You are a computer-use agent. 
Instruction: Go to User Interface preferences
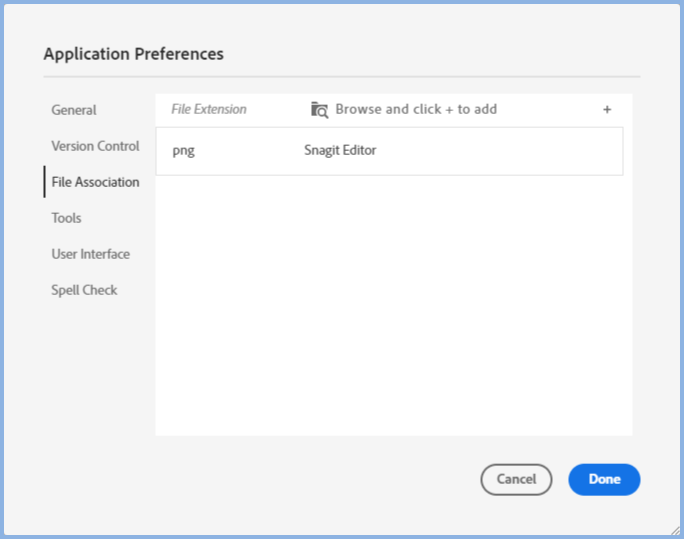[90, 254]
